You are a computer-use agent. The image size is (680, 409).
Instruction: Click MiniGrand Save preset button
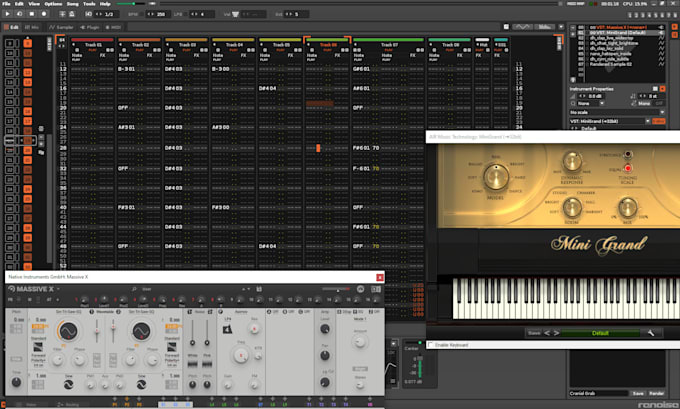[x=534, y=333]
